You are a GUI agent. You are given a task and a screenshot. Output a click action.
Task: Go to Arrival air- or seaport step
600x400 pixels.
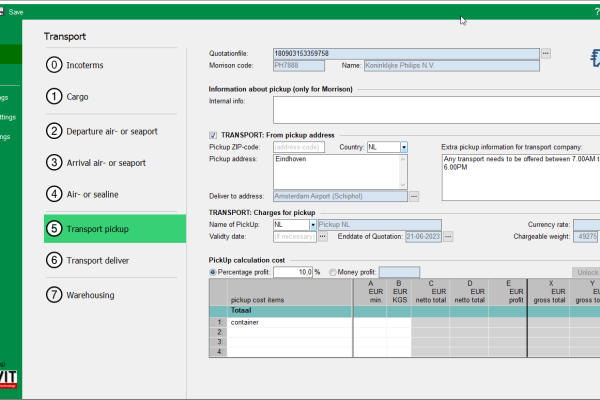pos(96,163)
